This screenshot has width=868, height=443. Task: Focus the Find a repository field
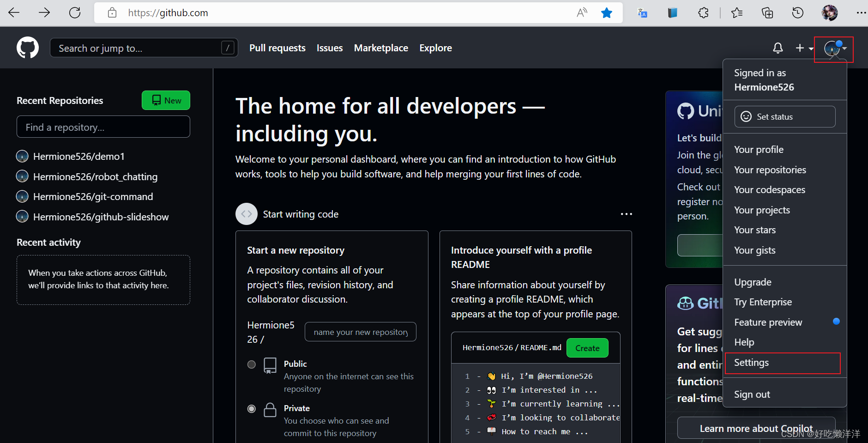pyautogui.click(x=103, y=127)
